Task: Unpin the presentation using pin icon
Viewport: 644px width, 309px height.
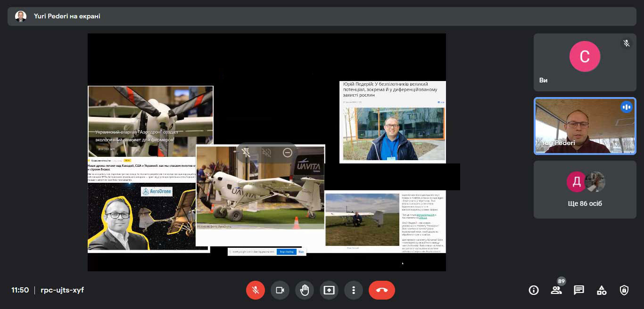Action: [246, 153]
